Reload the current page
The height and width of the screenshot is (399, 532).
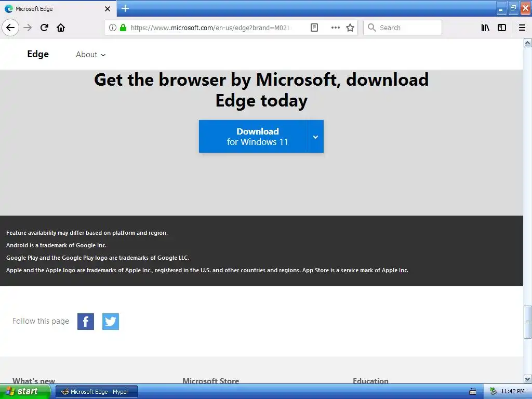pos(44,28)
